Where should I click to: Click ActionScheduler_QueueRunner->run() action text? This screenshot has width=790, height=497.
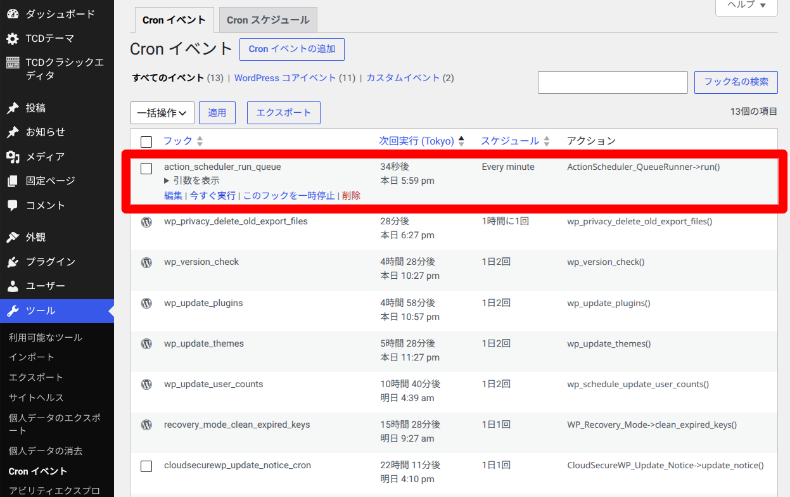pos(643,167)
